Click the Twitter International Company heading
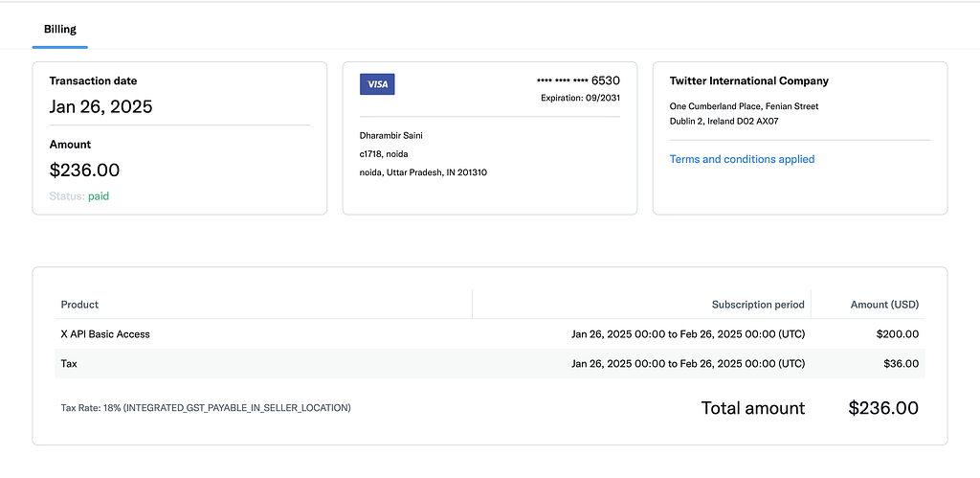 tap(749, 81)
